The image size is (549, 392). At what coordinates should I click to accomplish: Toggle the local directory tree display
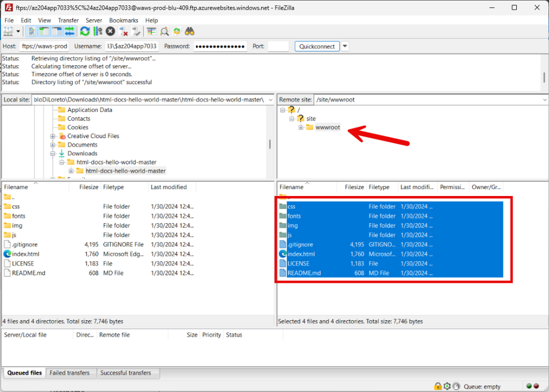click(44, 32)
